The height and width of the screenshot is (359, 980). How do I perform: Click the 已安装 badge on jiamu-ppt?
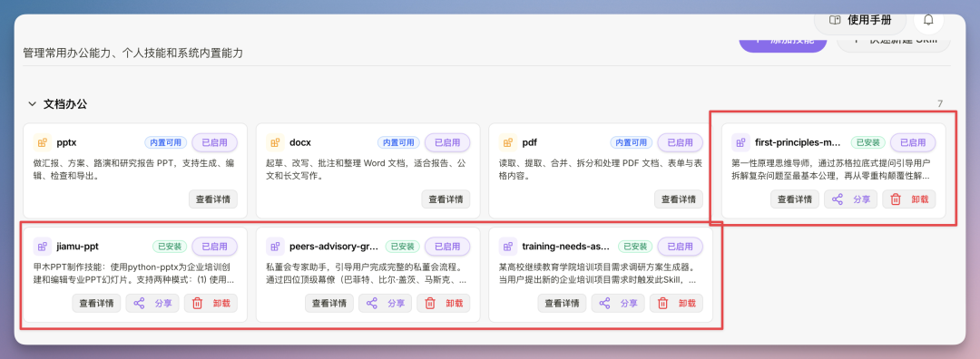point(170,247)
